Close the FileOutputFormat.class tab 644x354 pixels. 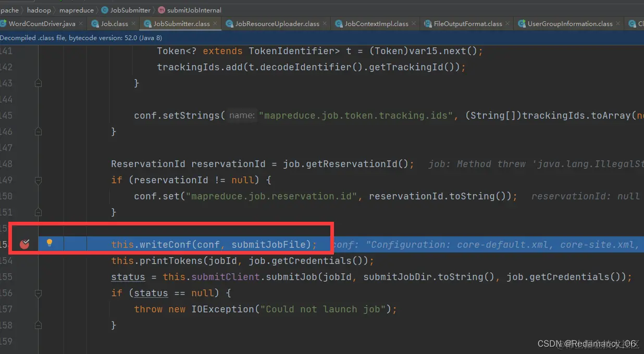tap(509, 24)
